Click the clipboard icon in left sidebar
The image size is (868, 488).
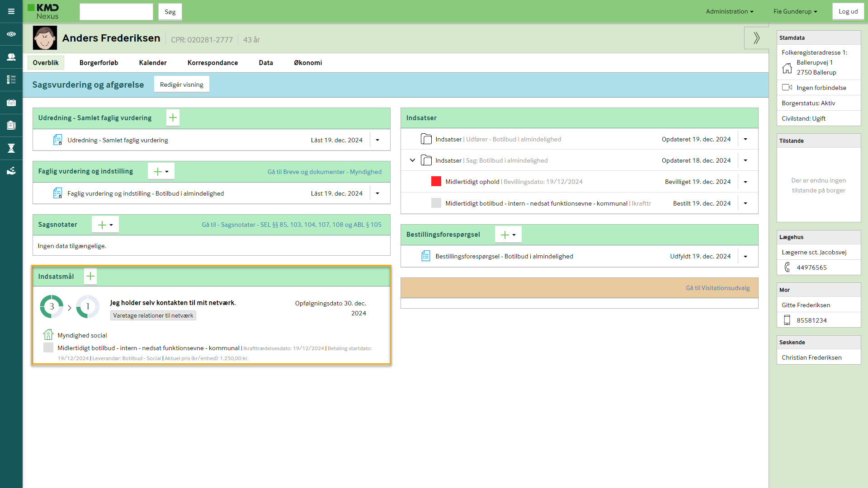coord(11,126)
